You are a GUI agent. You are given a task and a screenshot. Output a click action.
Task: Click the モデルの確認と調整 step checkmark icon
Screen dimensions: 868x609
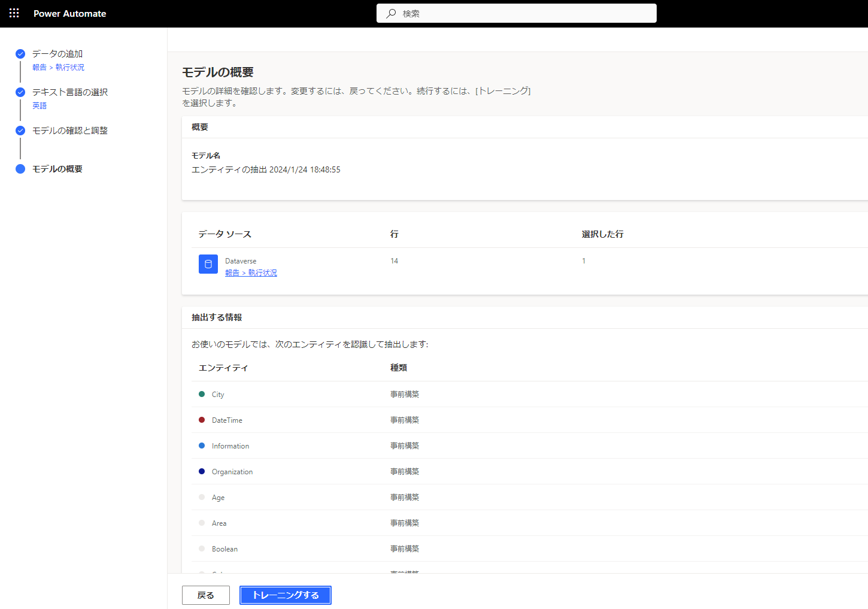point(20,131)
